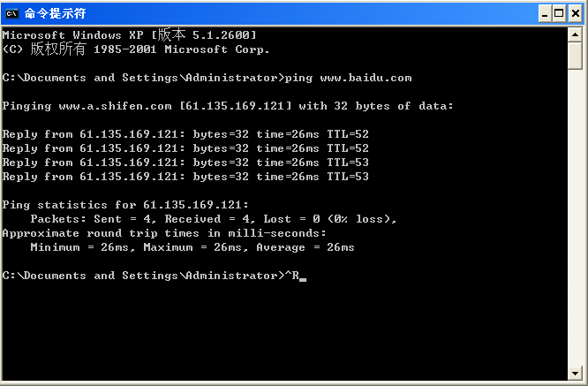Screen dimensions: 588x386
Task: Click the empty scrollbar track below thumb
Action: pyautogui.click(x=575, y=217)
